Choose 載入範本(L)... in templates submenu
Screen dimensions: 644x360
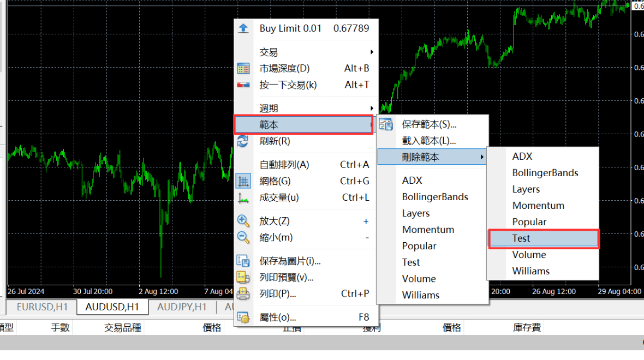tap(432, 141)
